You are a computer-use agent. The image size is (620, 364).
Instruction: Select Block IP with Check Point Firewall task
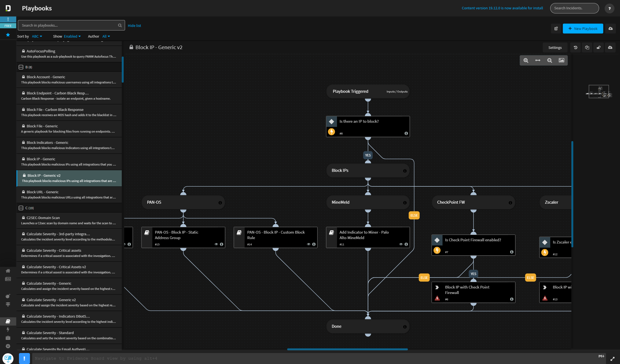click(x=473, y=292)
